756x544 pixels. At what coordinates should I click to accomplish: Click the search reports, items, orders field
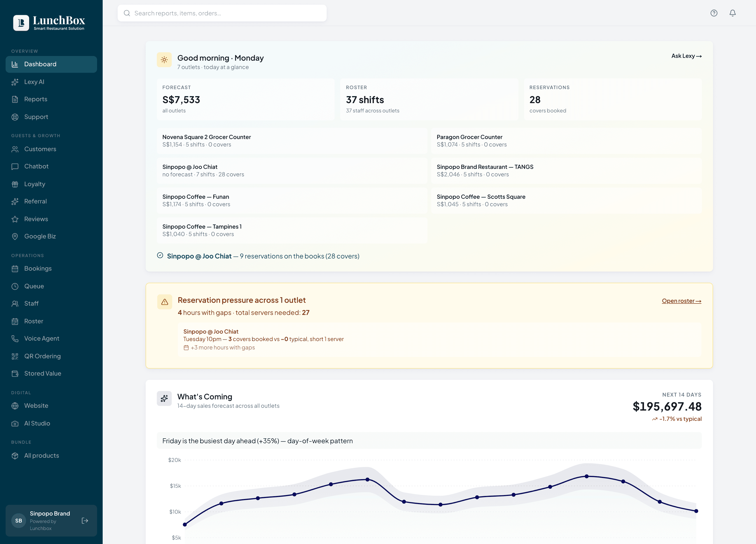222,13
